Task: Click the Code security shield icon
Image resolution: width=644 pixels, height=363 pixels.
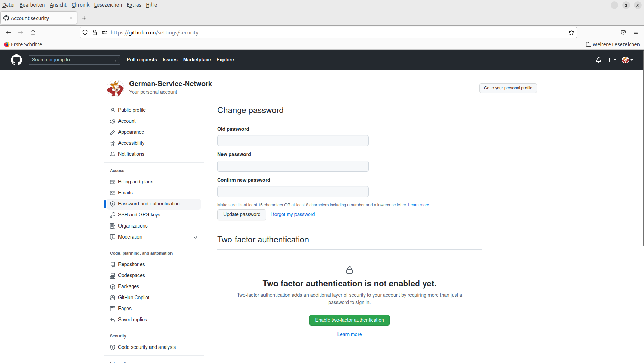Action: [x=113, y=347]
